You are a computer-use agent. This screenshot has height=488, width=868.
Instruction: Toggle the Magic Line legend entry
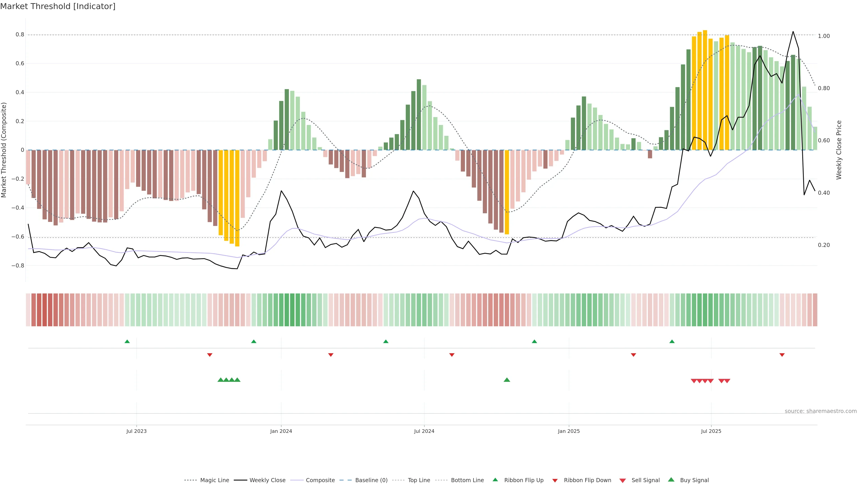(x=214, y=480)
